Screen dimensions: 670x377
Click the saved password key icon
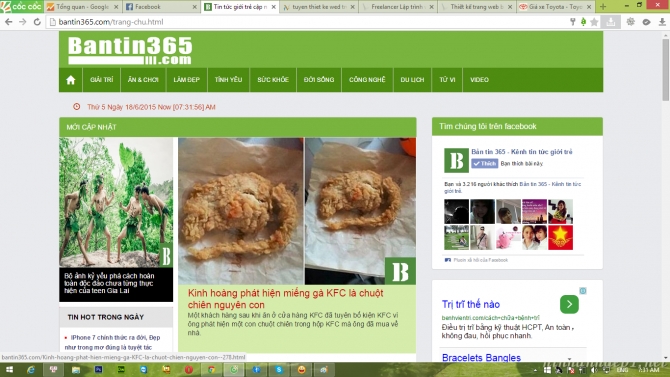pyautogui.click(x=573, y=22)
